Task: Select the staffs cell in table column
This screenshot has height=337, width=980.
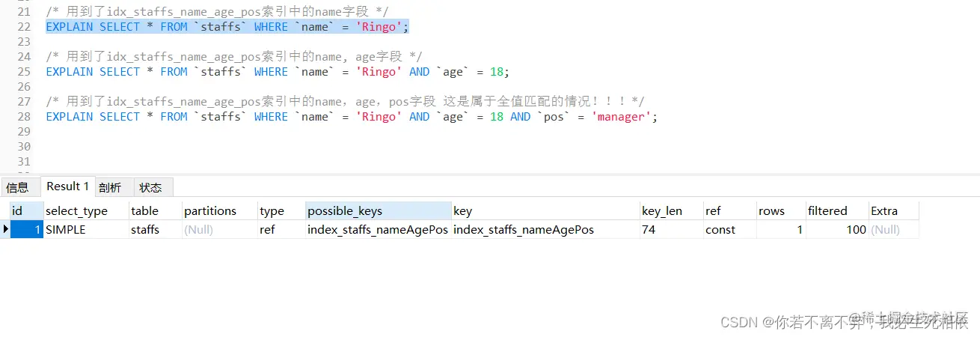Action: (155, 230)
